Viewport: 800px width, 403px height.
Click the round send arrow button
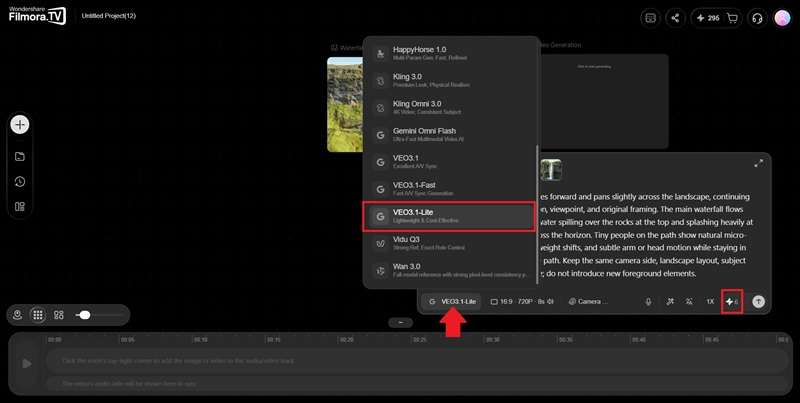pos(759,301)
